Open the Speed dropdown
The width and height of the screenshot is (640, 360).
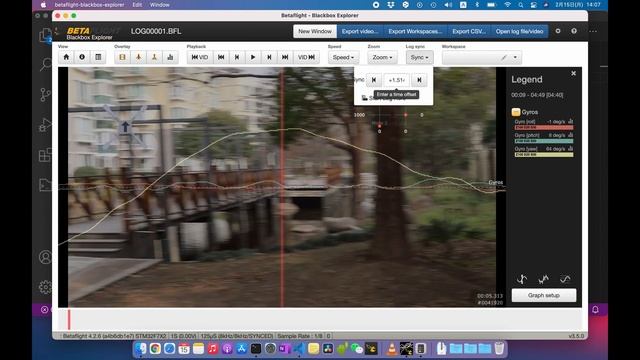pos(343,57)
